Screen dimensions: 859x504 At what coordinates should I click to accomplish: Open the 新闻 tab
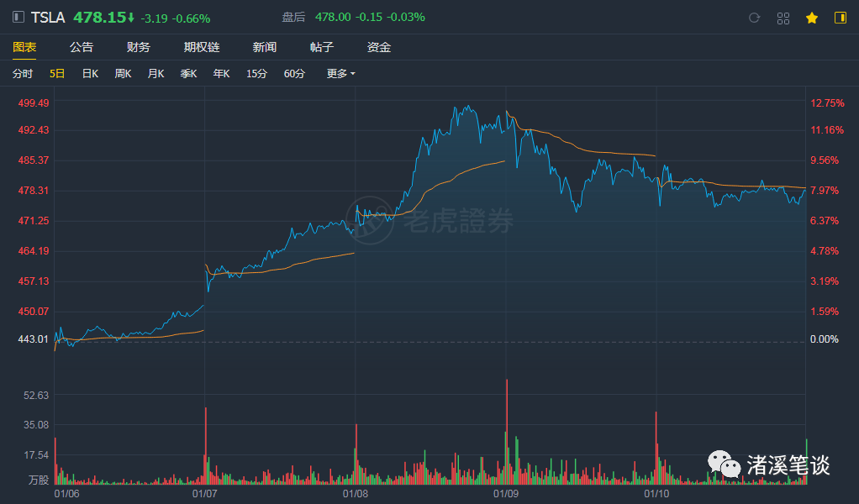click(x=264, y=48)
